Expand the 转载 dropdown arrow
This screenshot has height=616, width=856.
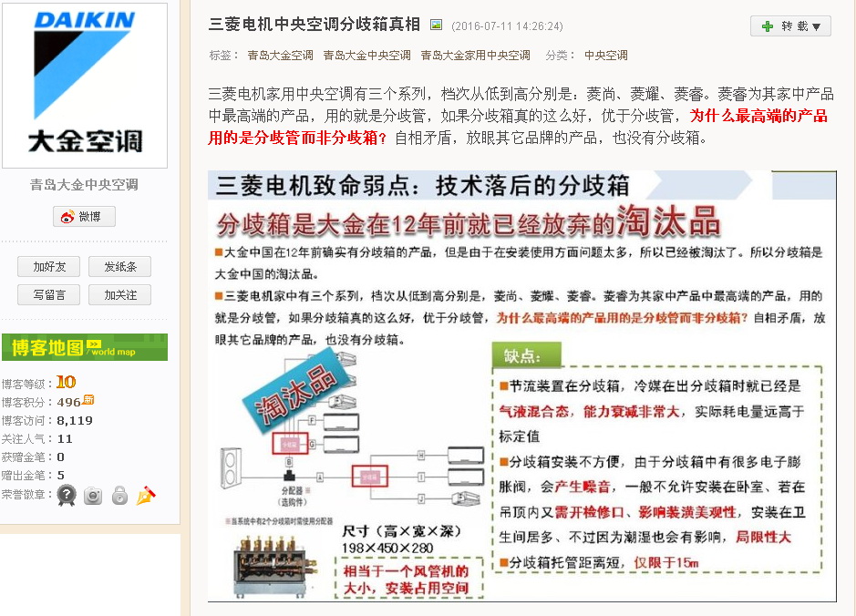point(816,26)
